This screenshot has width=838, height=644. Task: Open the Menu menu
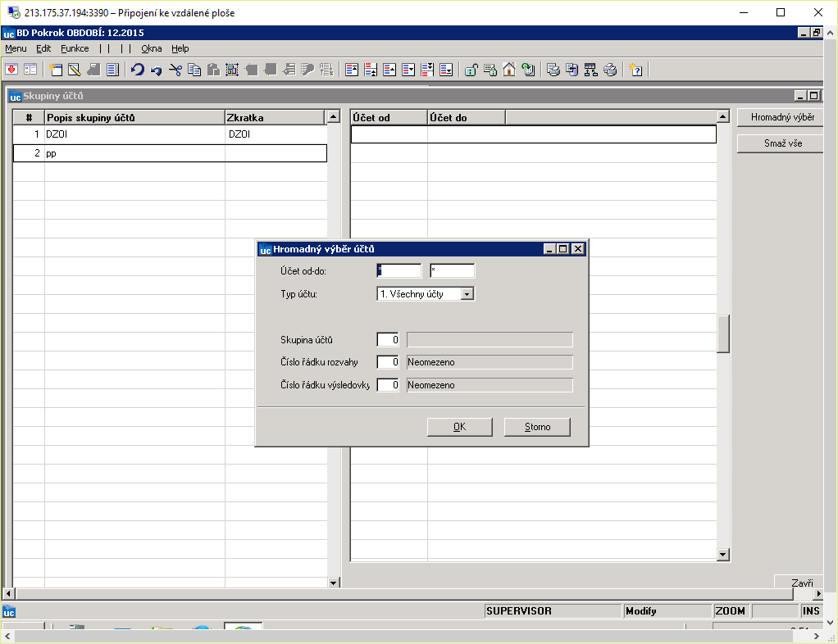pyautogui.click(x=16, y=48)
